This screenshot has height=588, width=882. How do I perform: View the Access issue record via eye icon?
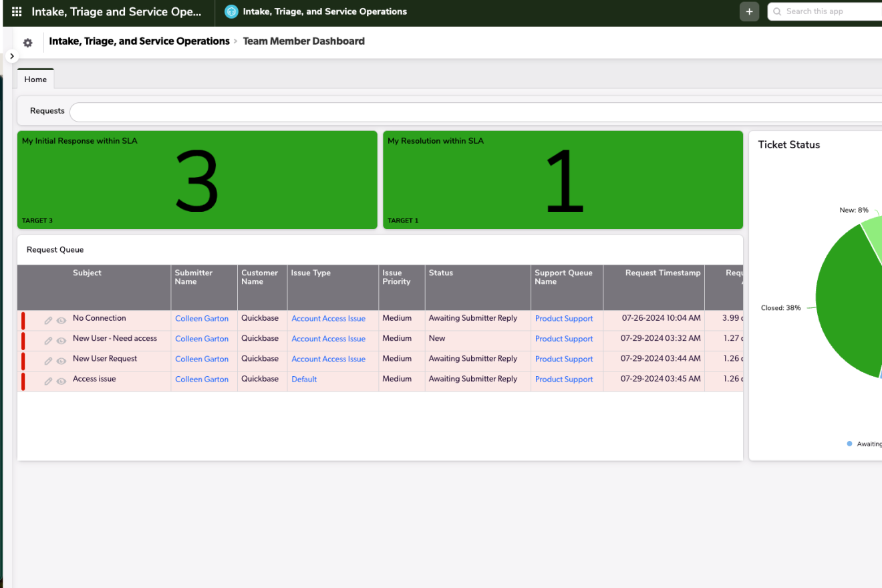coord(61,381)
